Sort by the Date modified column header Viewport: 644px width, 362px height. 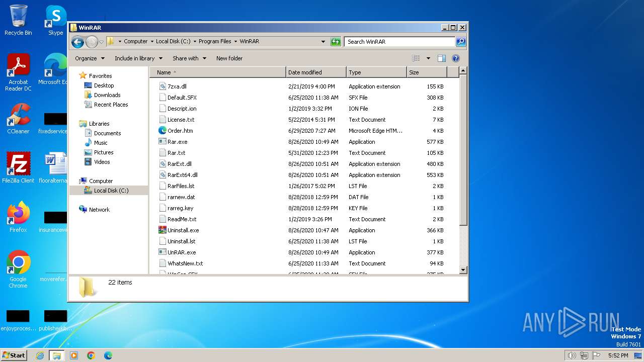(316, 72)
